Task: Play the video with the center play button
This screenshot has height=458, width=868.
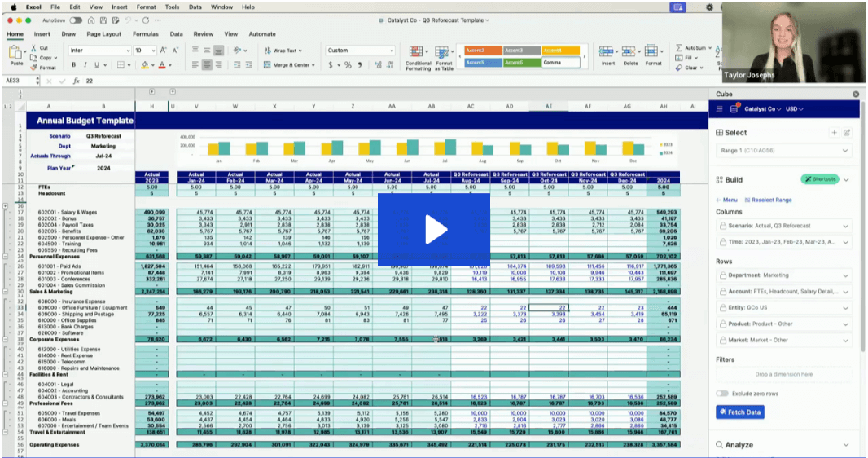Action: point(433,229)
